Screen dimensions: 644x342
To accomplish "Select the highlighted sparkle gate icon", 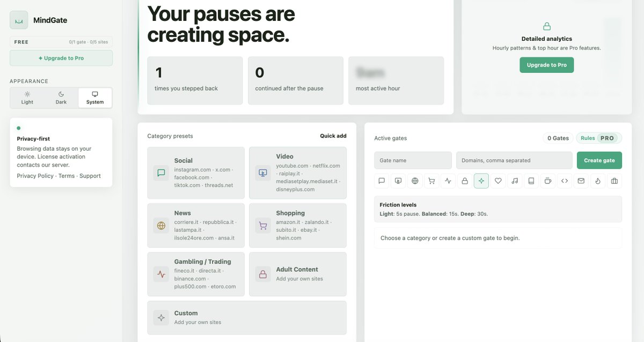I will (x=481, y=181).
